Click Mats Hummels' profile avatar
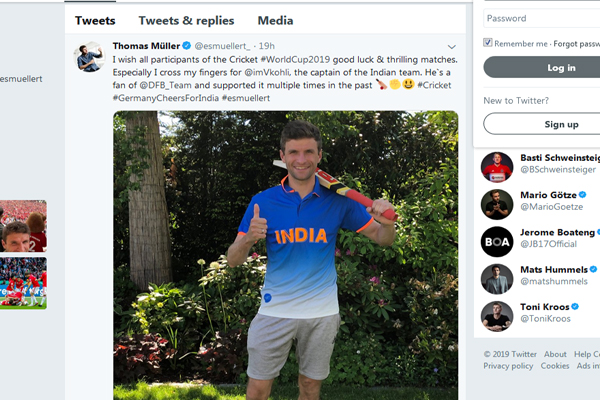The width and height of the screenshot is (600, 400). 497,279
